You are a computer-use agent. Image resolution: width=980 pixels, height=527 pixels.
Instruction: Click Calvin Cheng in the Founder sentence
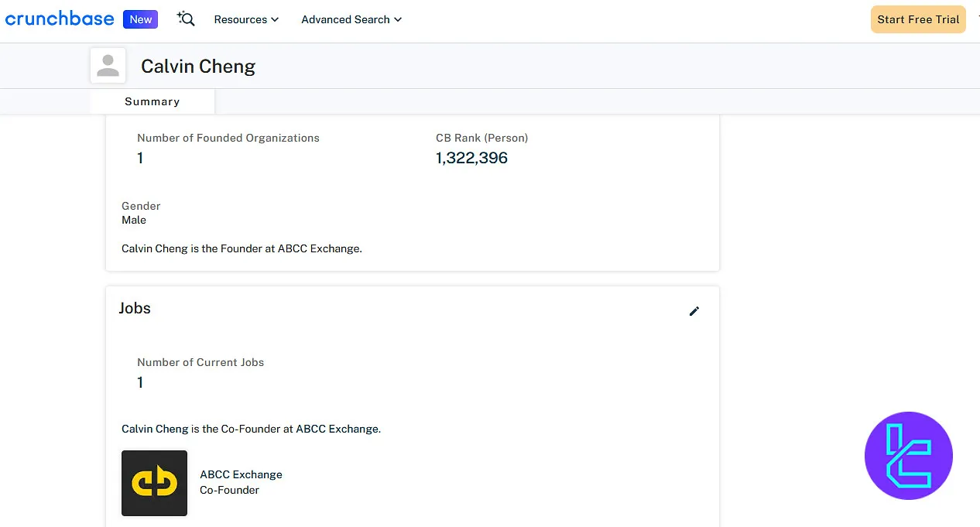click(x=155, y=248)
